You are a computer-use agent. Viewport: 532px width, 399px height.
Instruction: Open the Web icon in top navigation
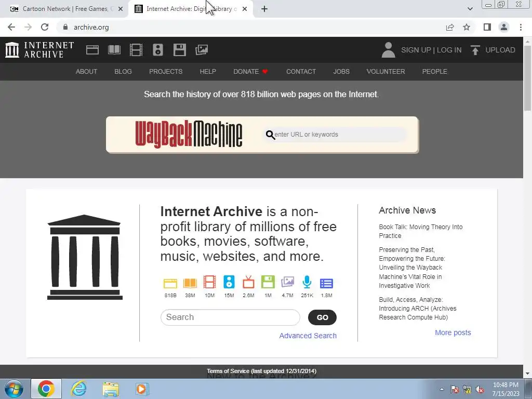[92, 50]
